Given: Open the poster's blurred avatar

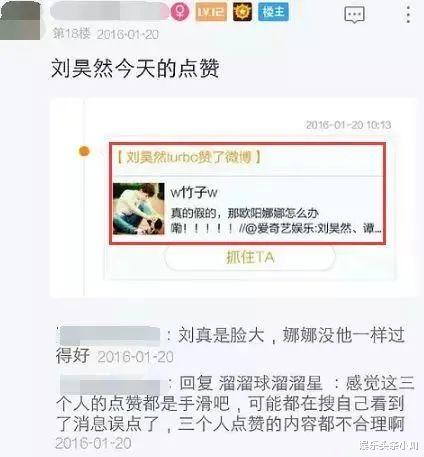Looking at the screenshot, I should [x=20, y=20].
